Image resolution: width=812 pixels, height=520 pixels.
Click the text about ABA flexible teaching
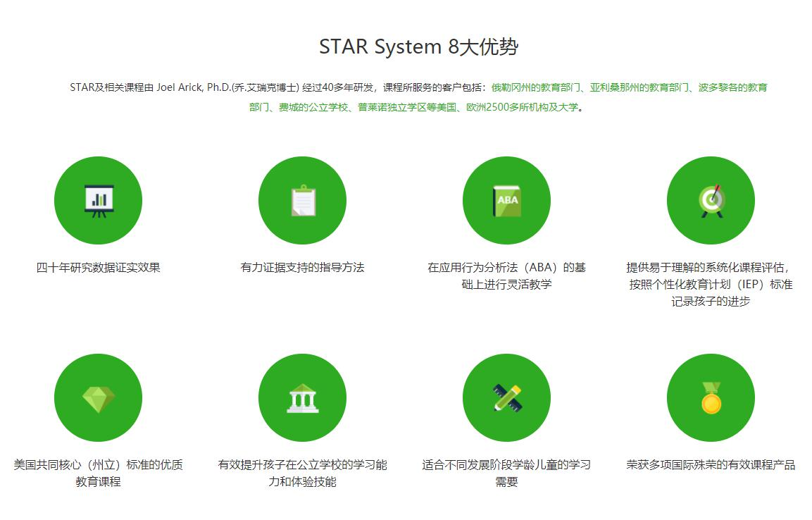tap(507, 276)
